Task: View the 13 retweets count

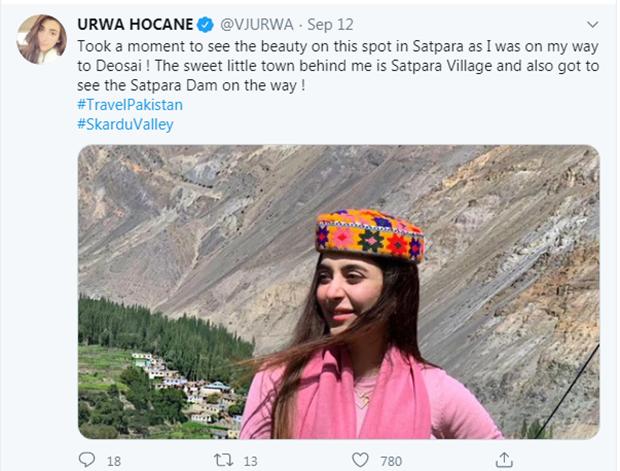Action: (x=250, y=461)
